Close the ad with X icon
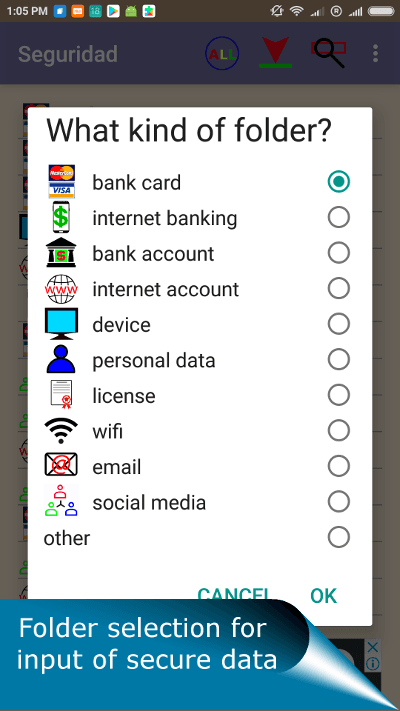The height and width of the screenshot is (711, 400). [372, 647]
